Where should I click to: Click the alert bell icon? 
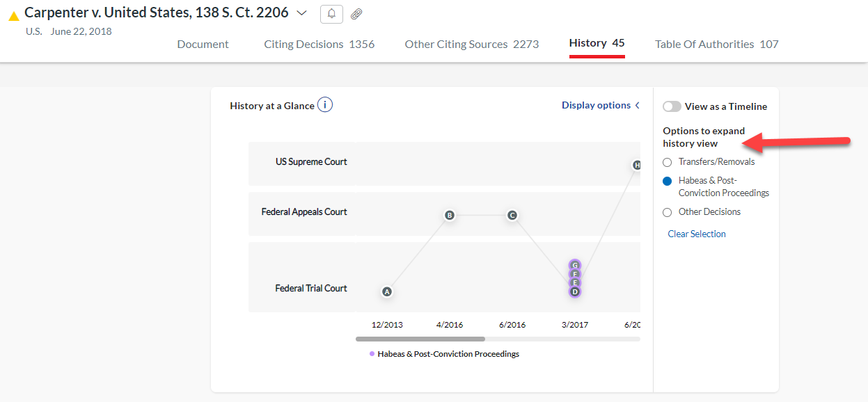click(x=331, y=14)
